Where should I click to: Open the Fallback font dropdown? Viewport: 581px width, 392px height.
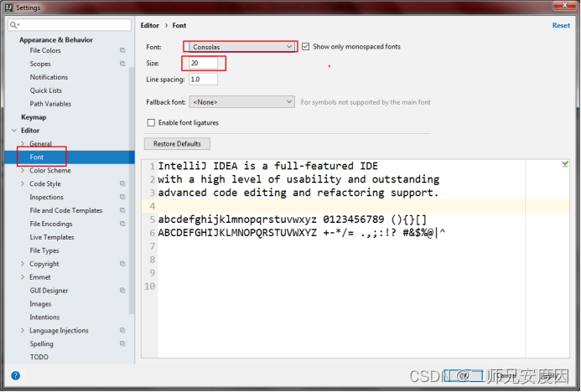click(242, 102)
